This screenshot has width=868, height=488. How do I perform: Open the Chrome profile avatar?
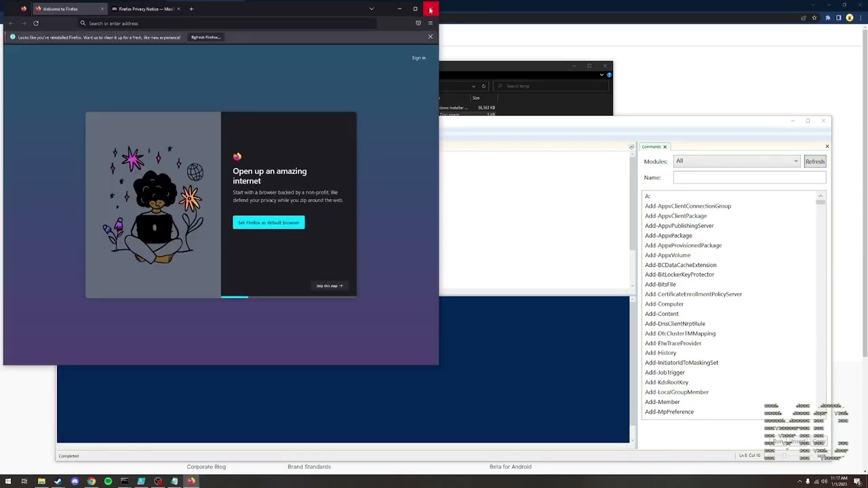(850, 18)
